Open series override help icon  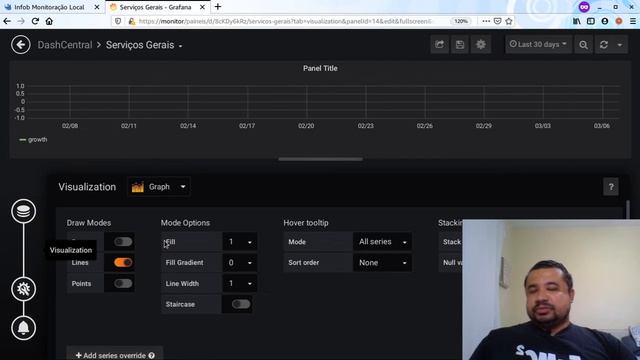point(152,356)
